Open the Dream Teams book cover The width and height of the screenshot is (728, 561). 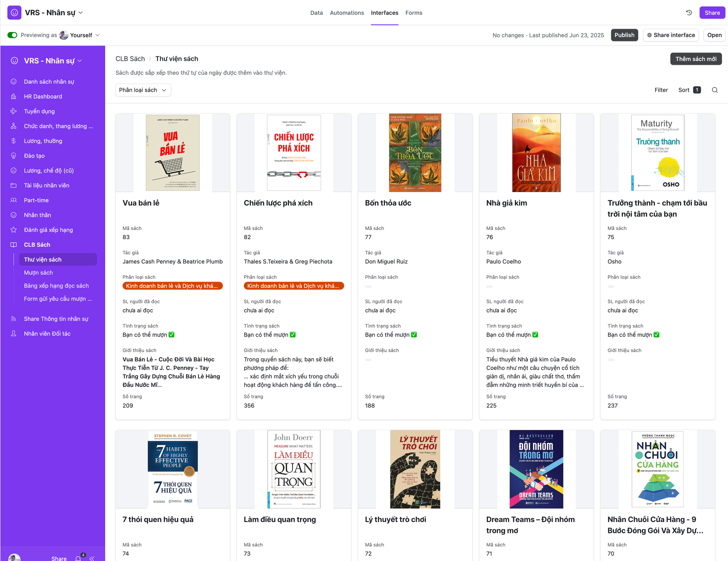[536, 469]
